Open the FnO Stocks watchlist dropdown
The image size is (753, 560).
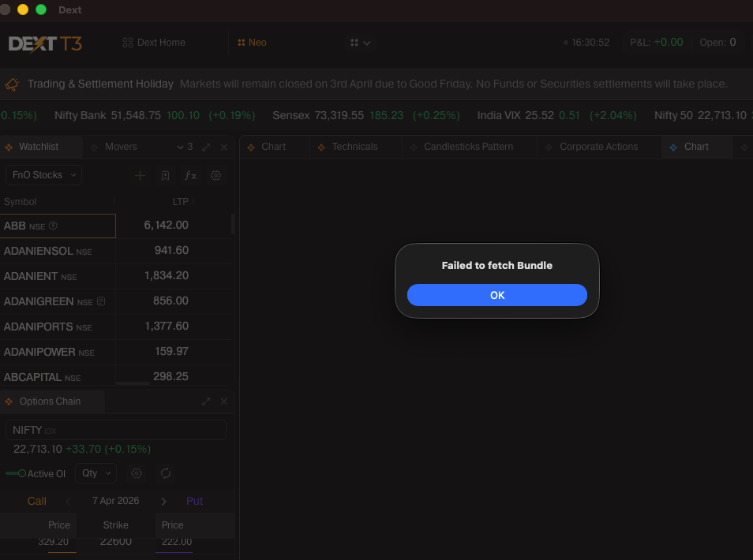[x=43, y=175]
